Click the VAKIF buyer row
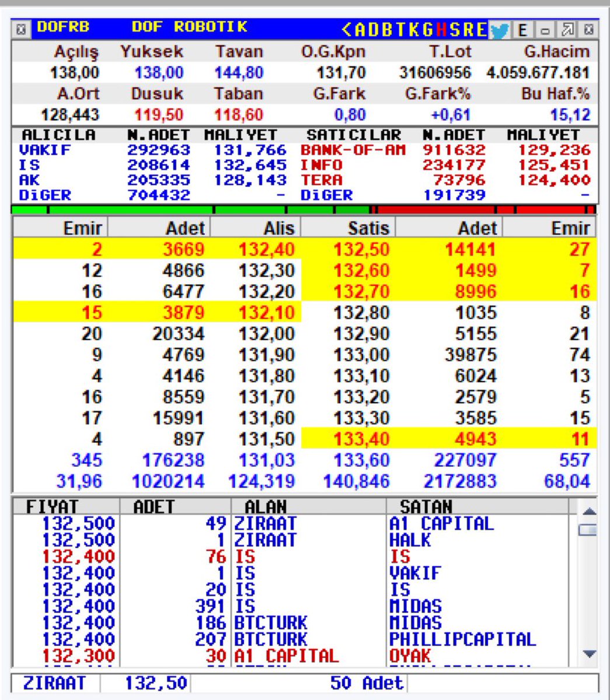 click(x=153, y=150)
